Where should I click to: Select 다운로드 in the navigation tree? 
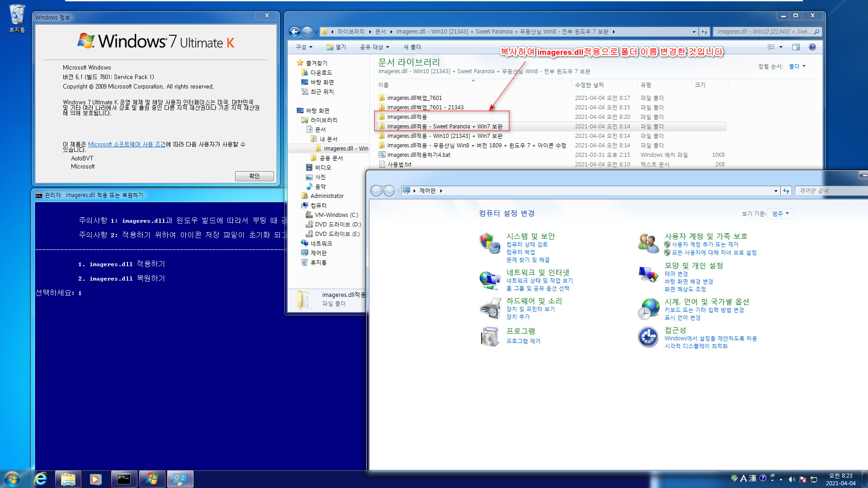[x=321, y=73]
